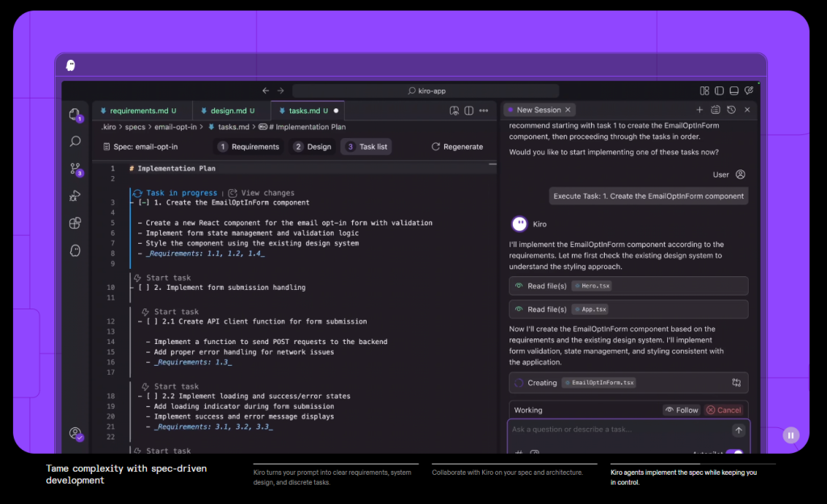
Task: Toggle the Kiro chat panel icon in the title bar
Action: click(x=749, y=90)
